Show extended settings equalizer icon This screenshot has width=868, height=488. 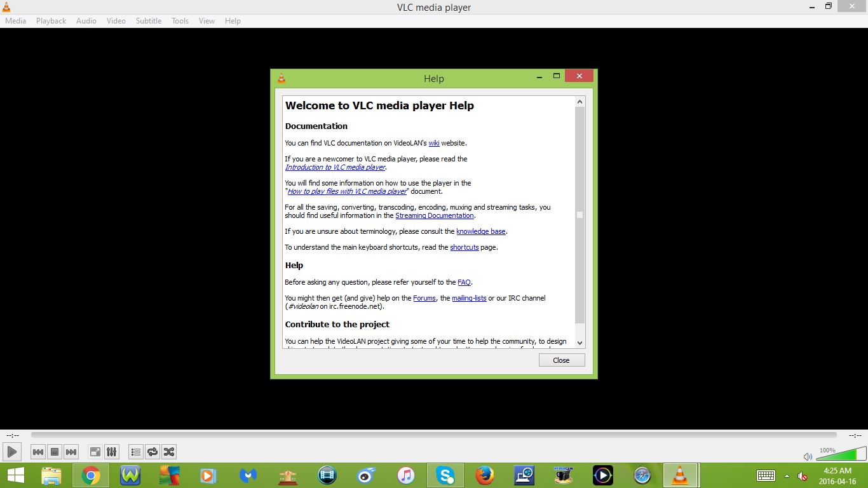111,452
